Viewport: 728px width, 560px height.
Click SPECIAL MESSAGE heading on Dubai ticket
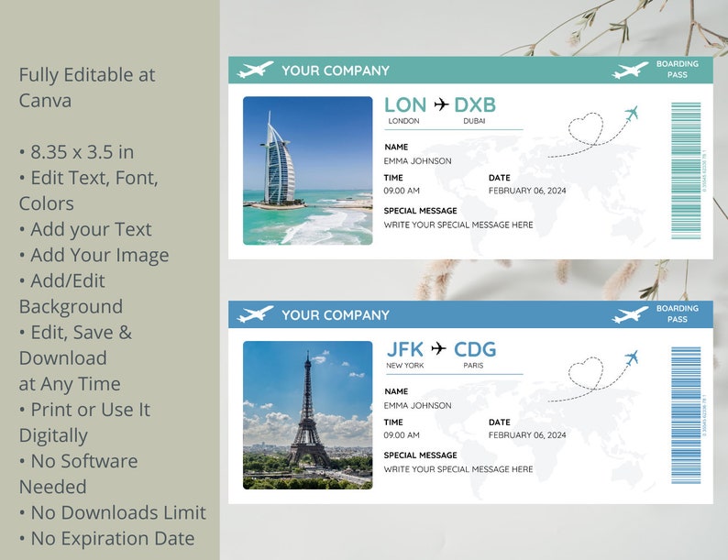tap(420, 211)
